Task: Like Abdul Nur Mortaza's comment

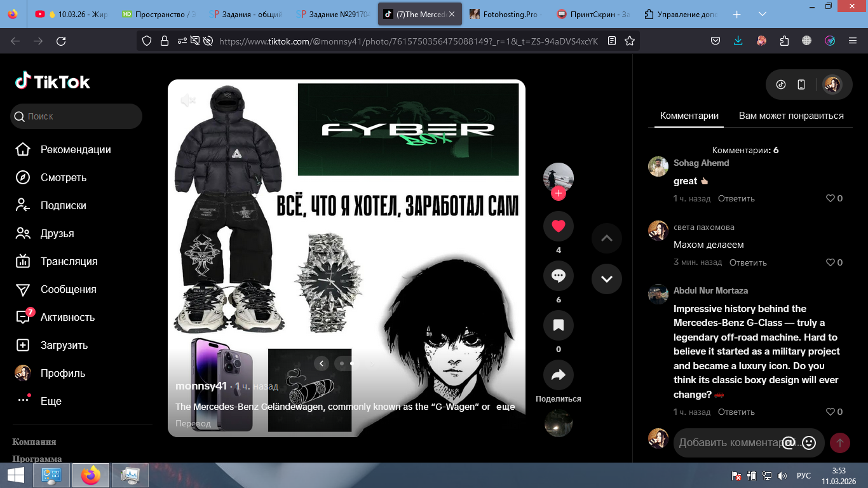Action: [x=830, y=412]
